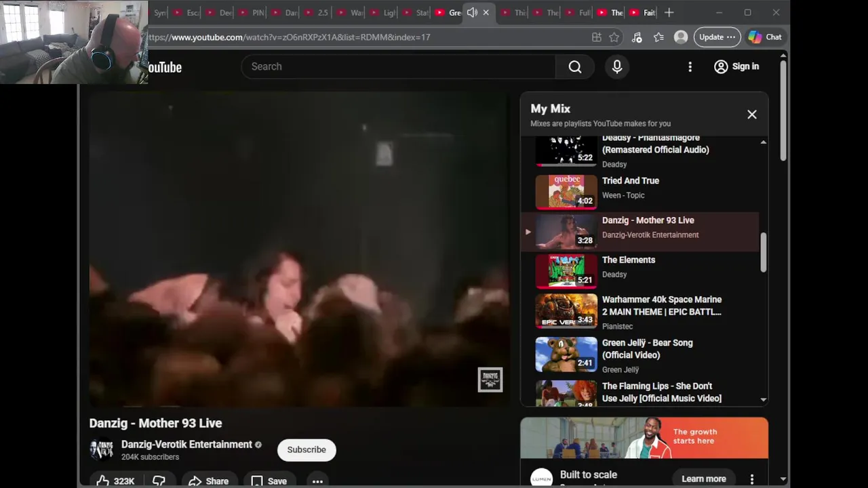Focus the YouTube Search box
The image size is (868, 488).
(x=398, y=66)
